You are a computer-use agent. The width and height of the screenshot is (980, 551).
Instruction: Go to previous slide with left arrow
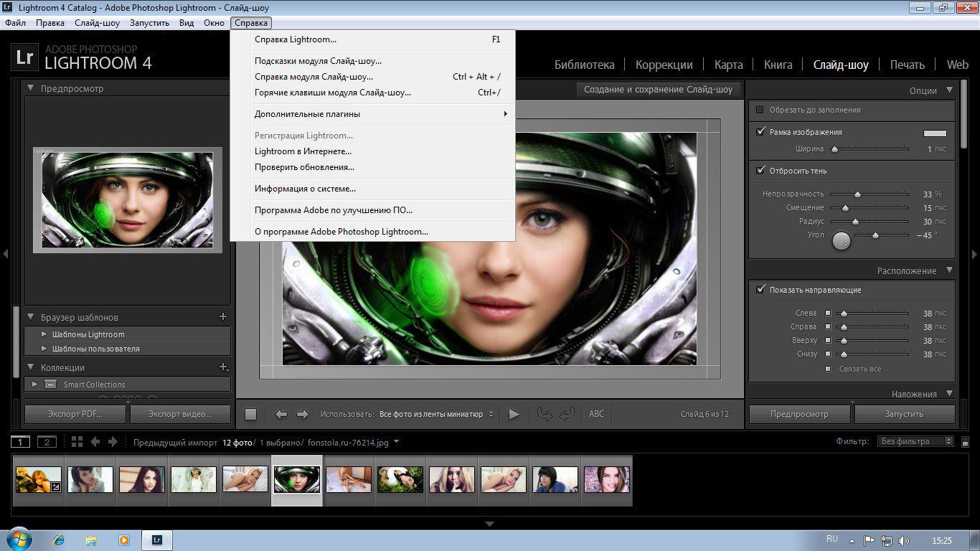tap(281, 414)
